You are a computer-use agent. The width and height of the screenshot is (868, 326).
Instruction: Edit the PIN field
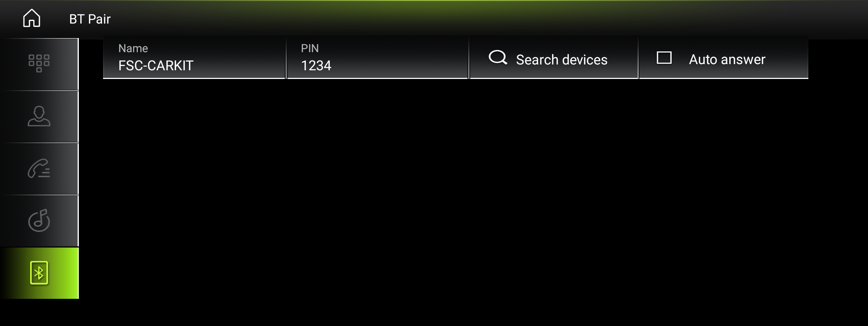pyautogui.click(x=377, y=58)
